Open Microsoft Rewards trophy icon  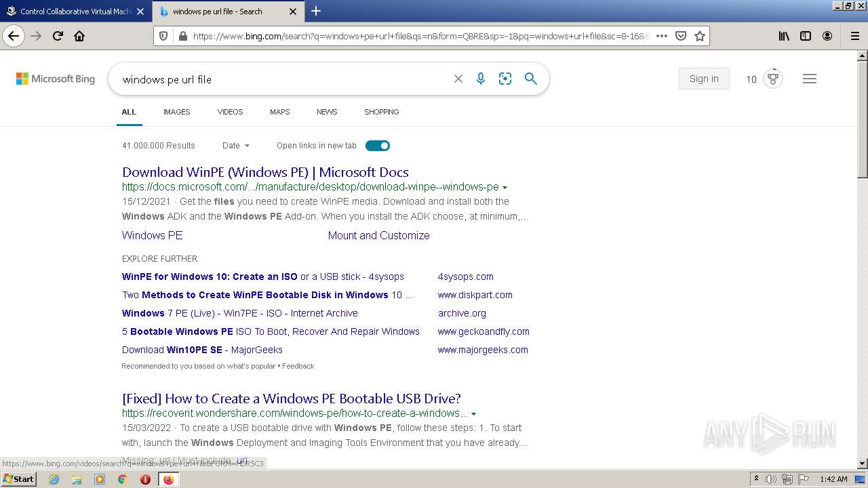(x=772, y=79)
